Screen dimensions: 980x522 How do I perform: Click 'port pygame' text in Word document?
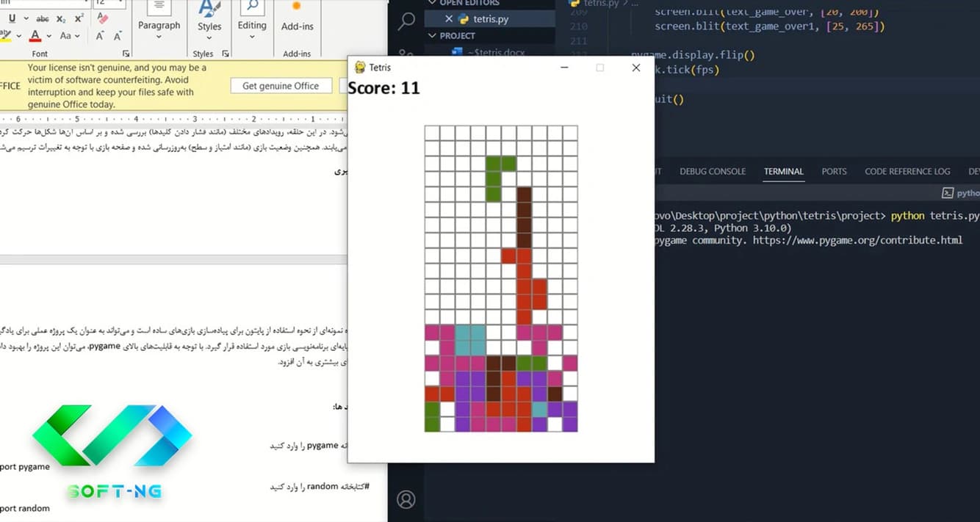(25, 467)
